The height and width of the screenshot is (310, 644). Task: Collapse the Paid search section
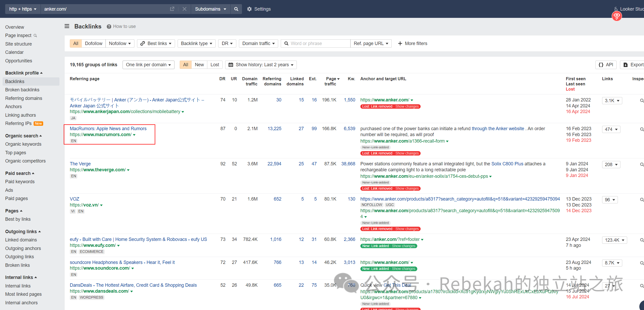click(20, 173)
